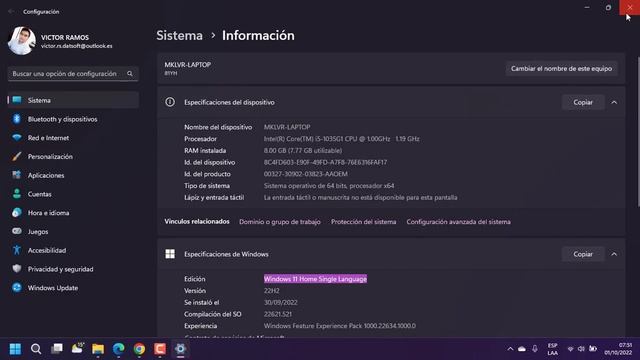Image resolution: width=640 pixels, height=360 pixels.
Task: Open Privacidad y seguridad settings
Action: coord(73,269)
